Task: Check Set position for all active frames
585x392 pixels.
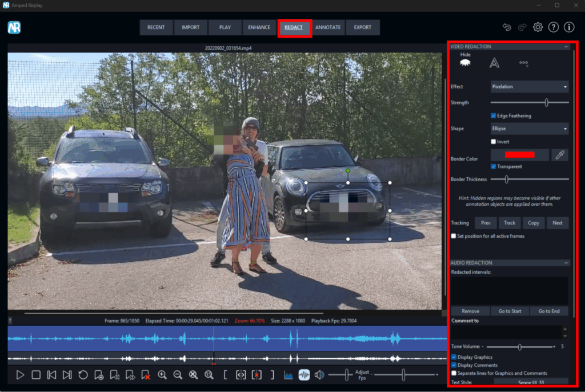Action: [453, 236]
